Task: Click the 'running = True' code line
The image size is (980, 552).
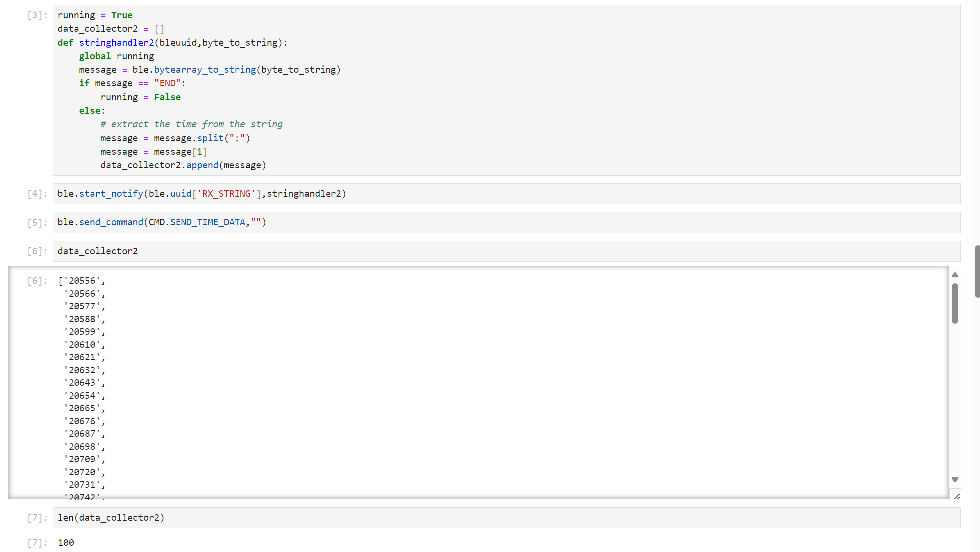Action: point(95,15)
